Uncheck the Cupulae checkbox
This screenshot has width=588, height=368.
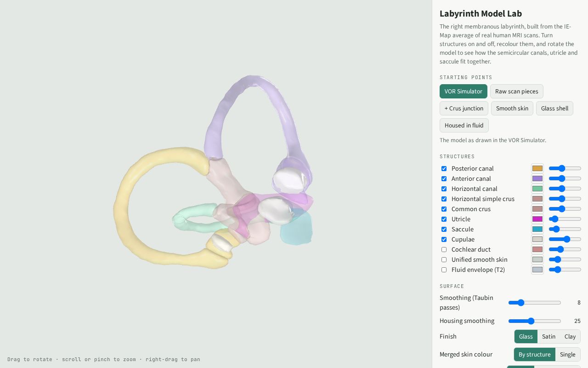(x=444, y=239)
